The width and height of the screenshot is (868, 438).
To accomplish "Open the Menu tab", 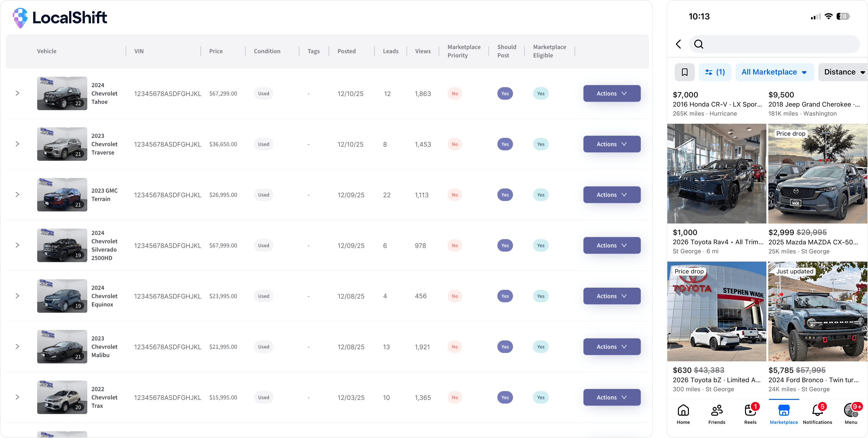I will 851,414.
